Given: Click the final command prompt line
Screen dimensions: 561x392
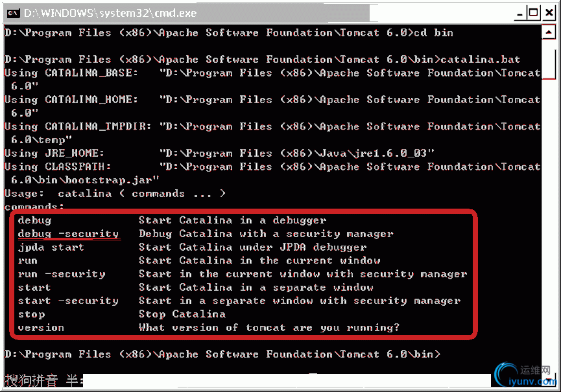Looking at the screenshot, I should [222, 354].
